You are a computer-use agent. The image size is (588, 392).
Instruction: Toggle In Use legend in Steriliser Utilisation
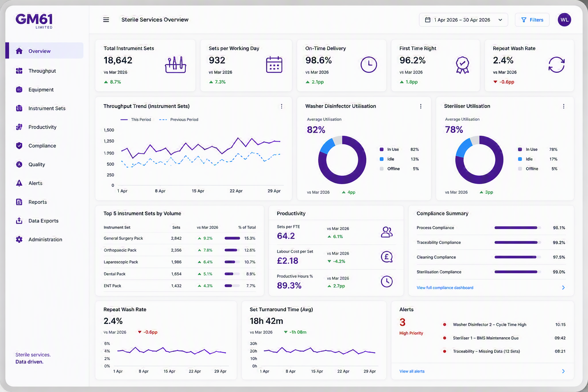pos(537,149)
